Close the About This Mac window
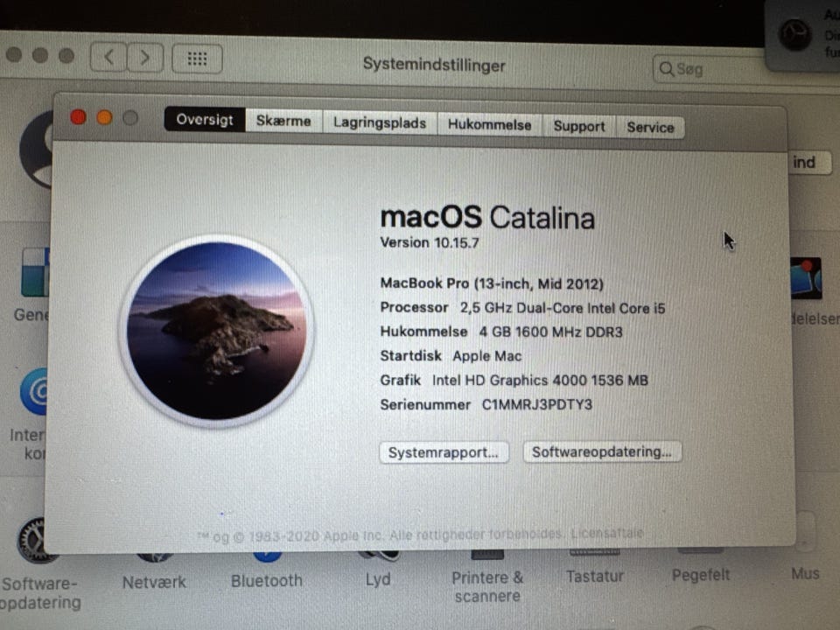This screenshot has height=630, width=840. pyautogui.click(x=79, y=116)
